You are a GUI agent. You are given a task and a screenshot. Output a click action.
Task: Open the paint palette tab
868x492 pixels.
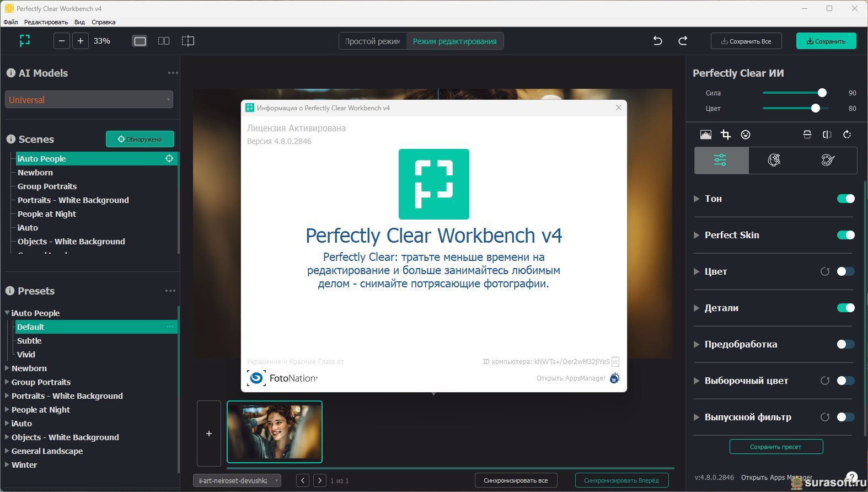pos(828,160)
